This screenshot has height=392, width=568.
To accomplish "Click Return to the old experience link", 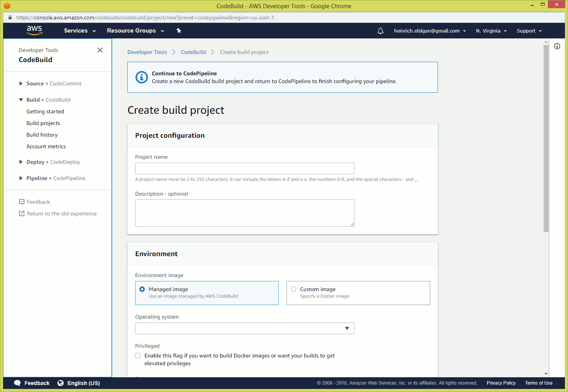I will 62,213.
